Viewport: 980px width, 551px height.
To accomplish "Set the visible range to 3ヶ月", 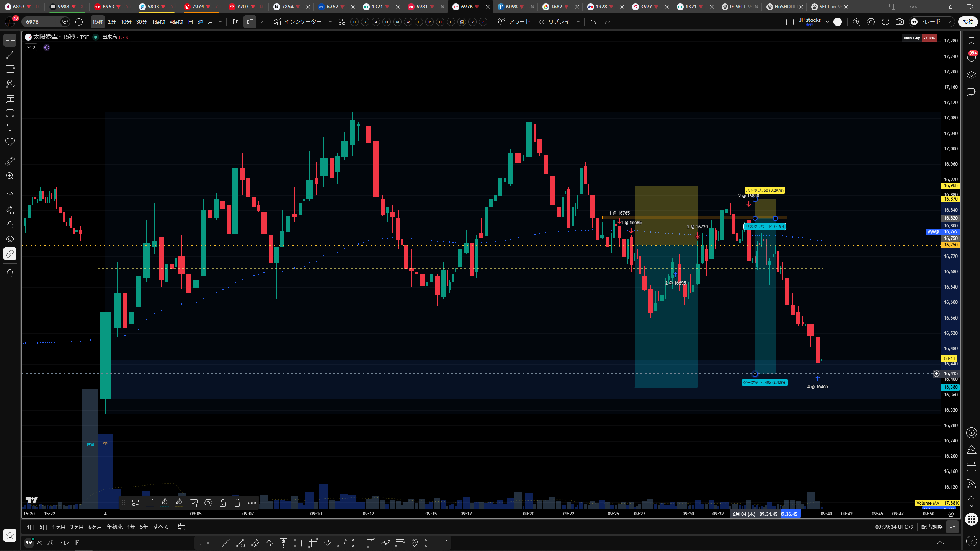I will 77,527.
